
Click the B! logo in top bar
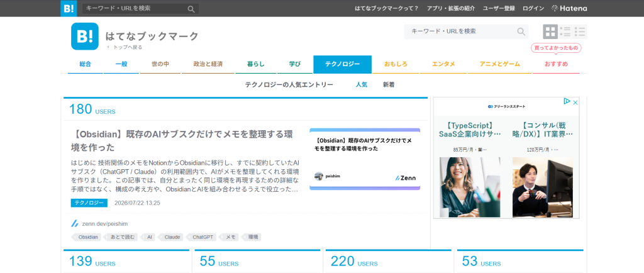pyautogui.click(x=68, y=8)
